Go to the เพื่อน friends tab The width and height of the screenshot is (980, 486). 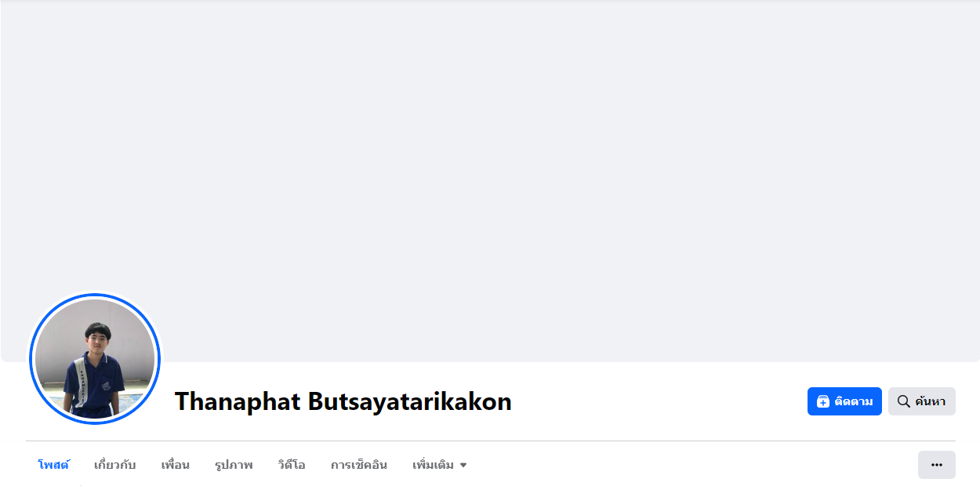point(176,465)
